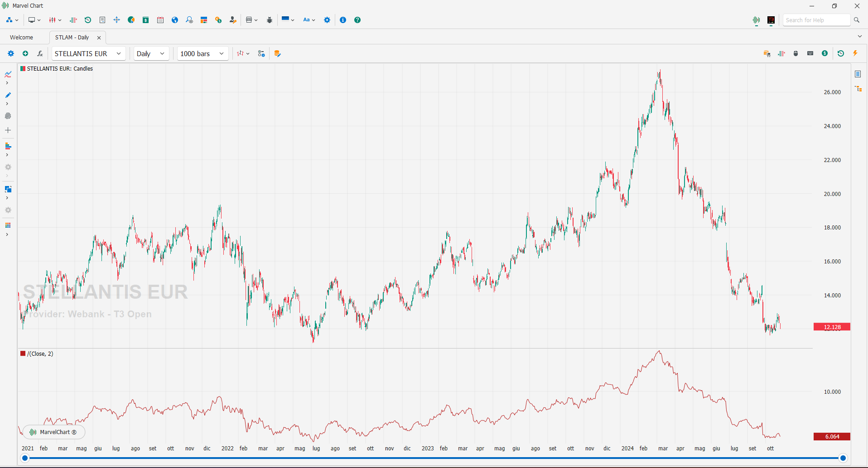868x468 pixels.
Task: Toggle the chart trading cart icon
Action: (767, 53)
